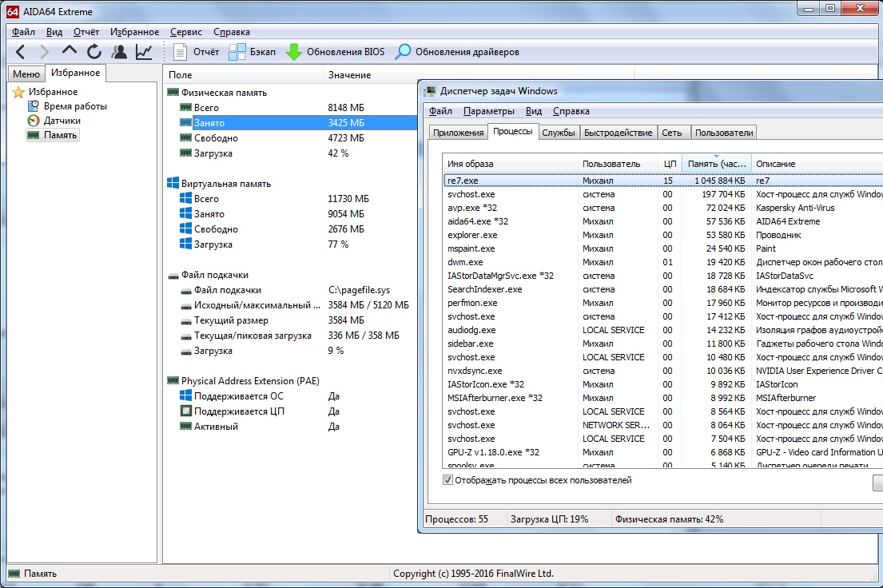Click the user profile icon in AIDA64 toolbar
This screenshot has width=883, height=588.
pyautogui.click(x=119, y=52)
